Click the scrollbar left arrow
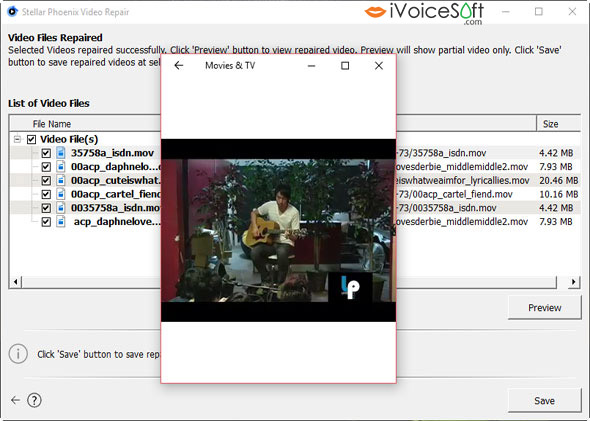Screen dimensions: 590x421 pyautogui.click(x=15, y=281)
